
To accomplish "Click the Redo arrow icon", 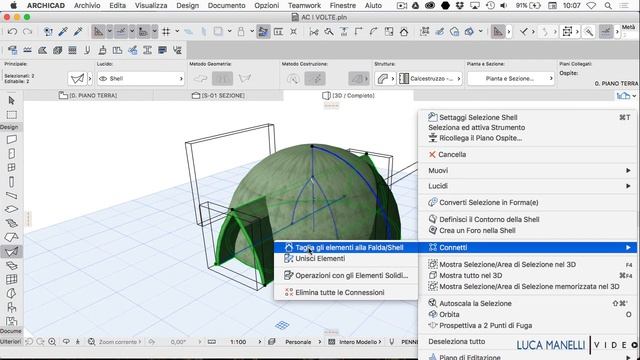I will pyautogui.click(x=27, y=31).
